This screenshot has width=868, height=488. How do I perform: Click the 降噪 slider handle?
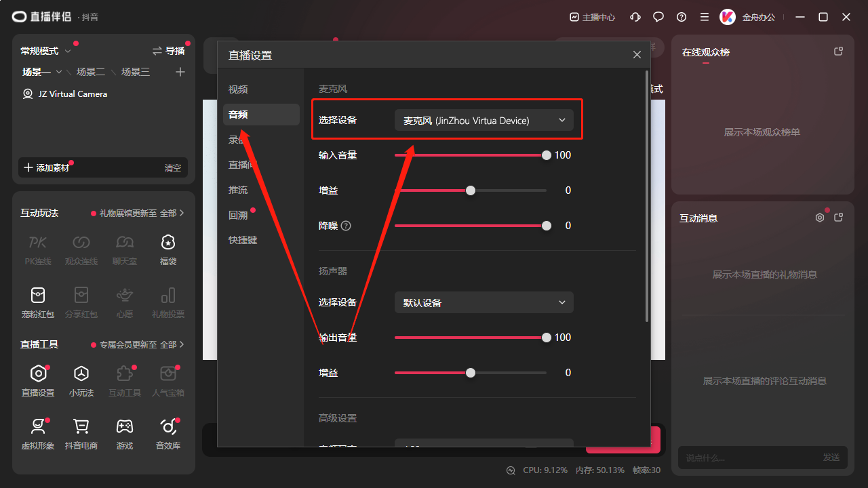coord(547,226)
